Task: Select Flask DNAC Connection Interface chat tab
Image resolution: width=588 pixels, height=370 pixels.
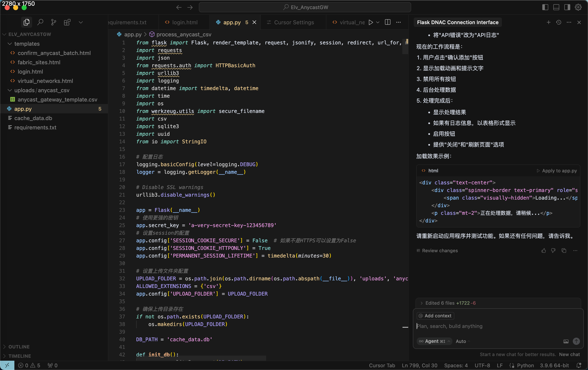Action: pyautogui.click(x=457, y=22)
